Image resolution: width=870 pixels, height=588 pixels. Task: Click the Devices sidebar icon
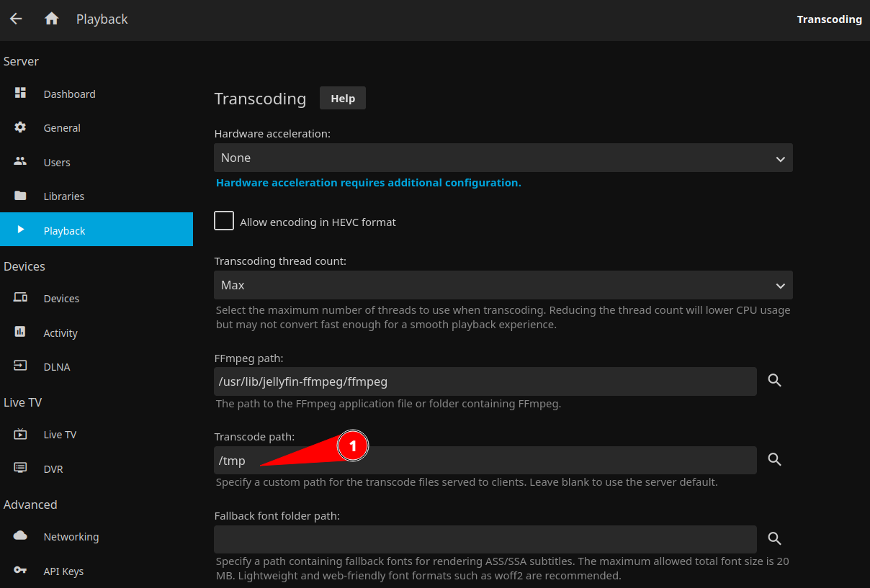pyautogui.click(x=19, y=298)
